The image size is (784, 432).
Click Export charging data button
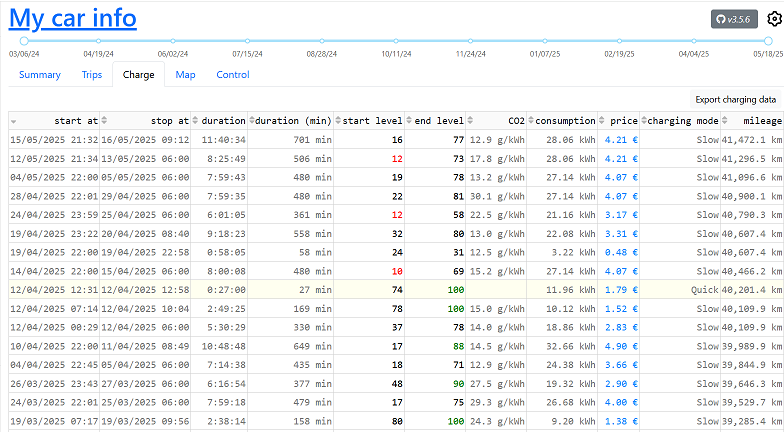point(736,100)
